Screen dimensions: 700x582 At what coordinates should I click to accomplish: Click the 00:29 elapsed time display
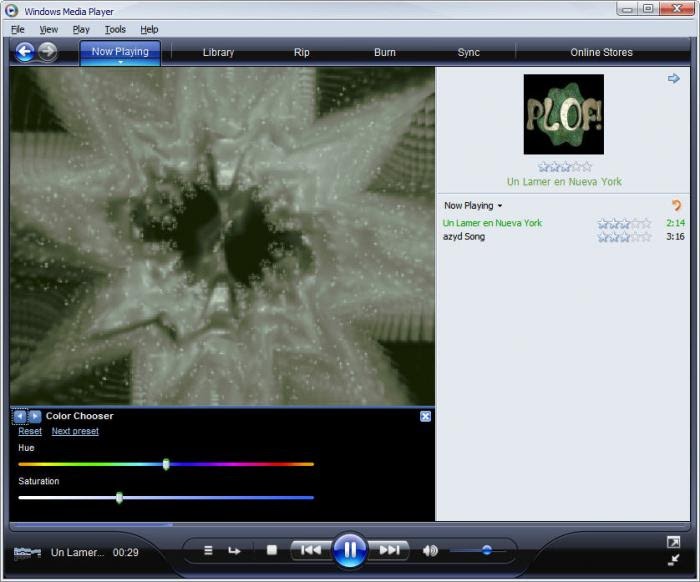[125, 553]
